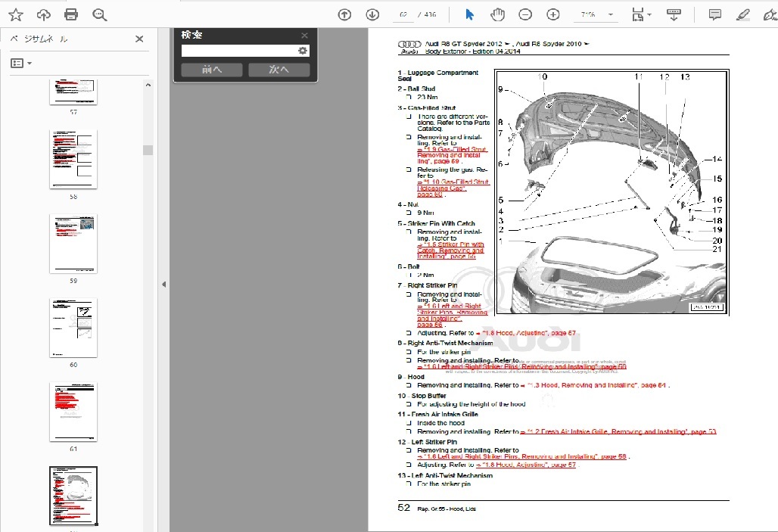Close the search box popup

tap(305, 36)
